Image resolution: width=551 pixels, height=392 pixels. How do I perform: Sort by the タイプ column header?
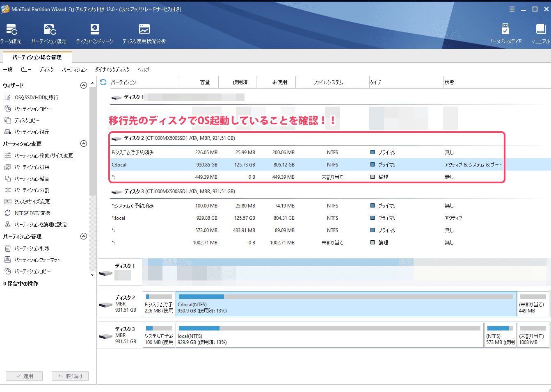click(x=406, y=82)
